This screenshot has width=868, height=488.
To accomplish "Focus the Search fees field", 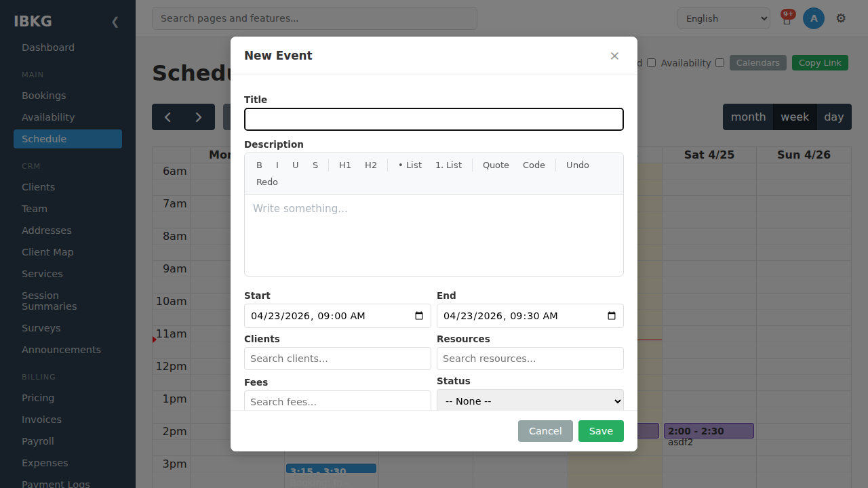I will [338, 401].
